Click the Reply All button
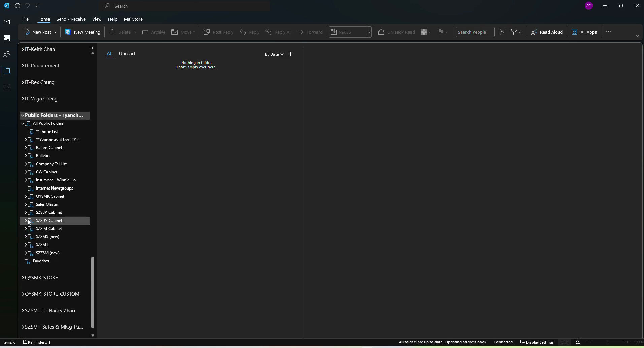 pyautogui.click(x=279, y=32)
